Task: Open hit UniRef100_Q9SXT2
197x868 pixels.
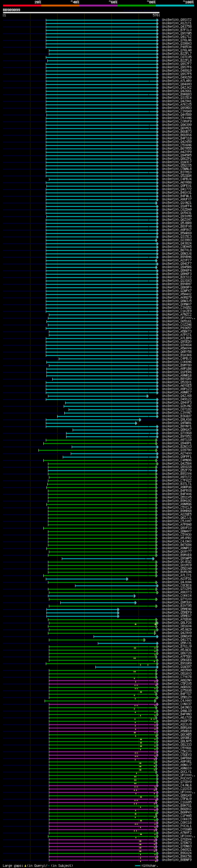Action: [177, 20]
